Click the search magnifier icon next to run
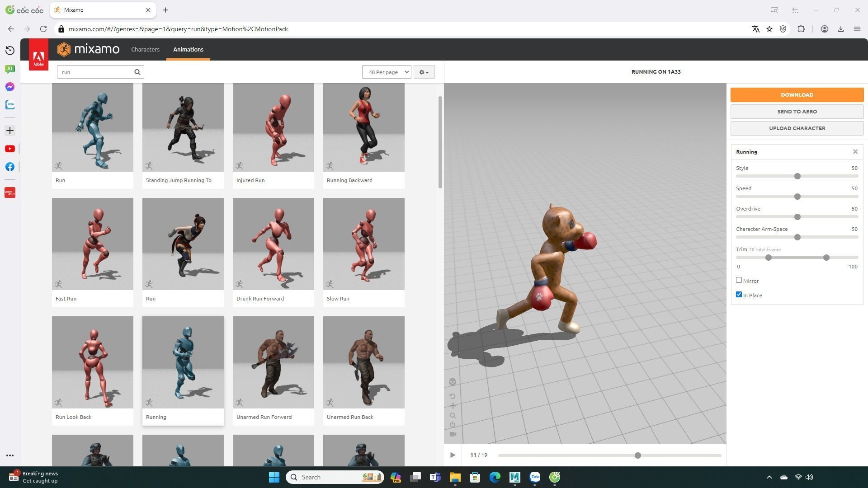Screen dimensions: 868x488 click(x=137, y=72)
